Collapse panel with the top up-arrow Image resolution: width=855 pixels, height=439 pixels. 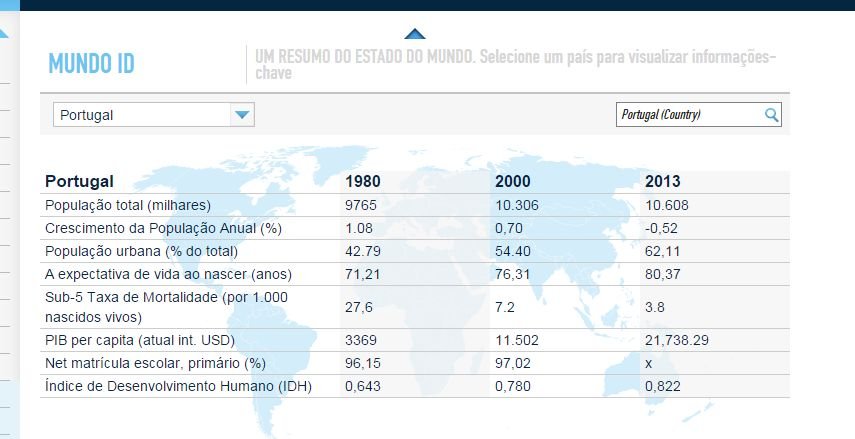[x=415, y=34]
